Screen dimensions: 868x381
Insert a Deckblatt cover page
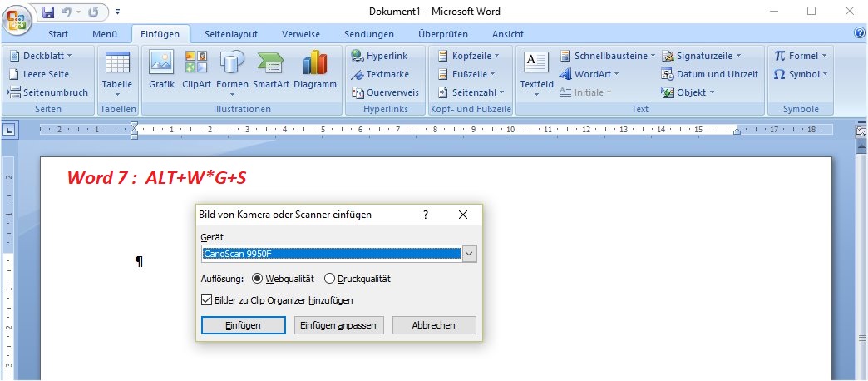(42, 56)
